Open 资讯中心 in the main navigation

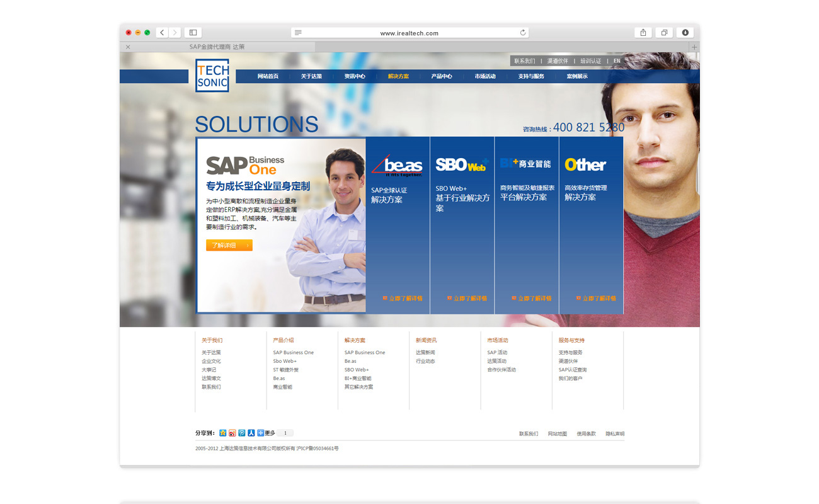355,76
